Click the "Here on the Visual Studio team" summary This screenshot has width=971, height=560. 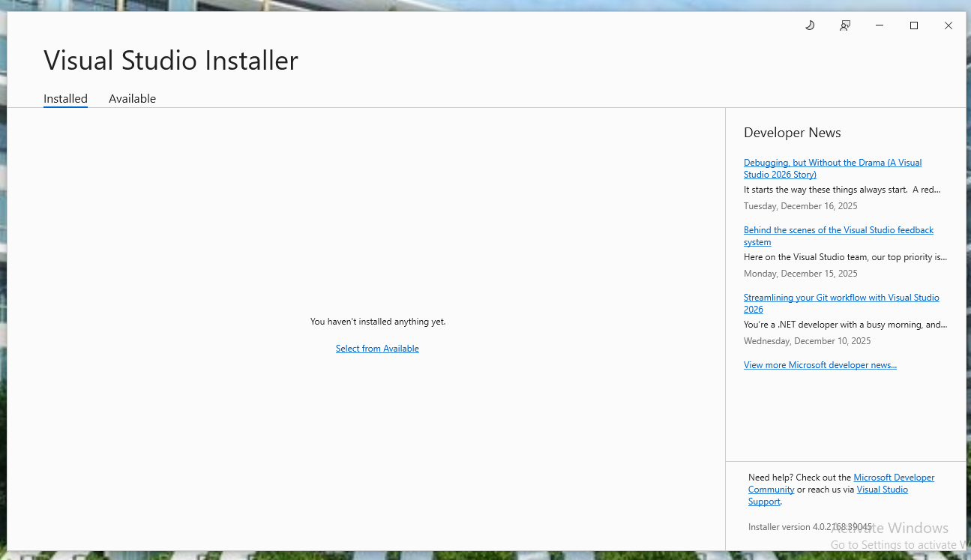tap(846, 257)
